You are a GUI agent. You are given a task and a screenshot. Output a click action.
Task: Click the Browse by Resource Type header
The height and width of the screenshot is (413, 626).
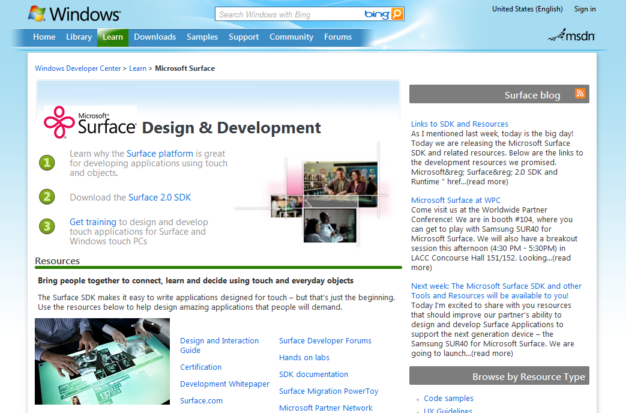(499, 376)
